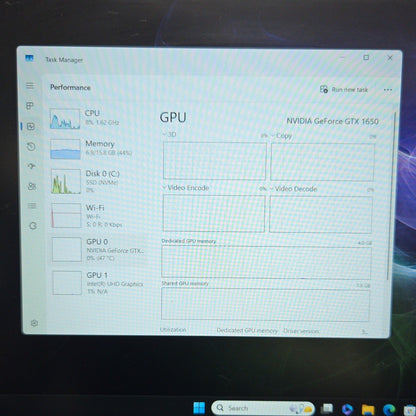Open the Services sidebar icon
416x416 pixels.
pyautogui.click(x=33, y=226)
